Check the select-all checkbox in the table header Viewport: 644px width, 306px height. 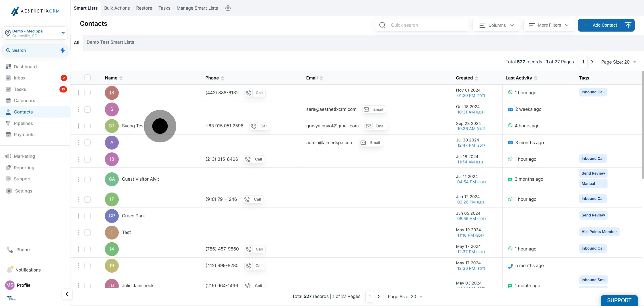click(87, 78)
